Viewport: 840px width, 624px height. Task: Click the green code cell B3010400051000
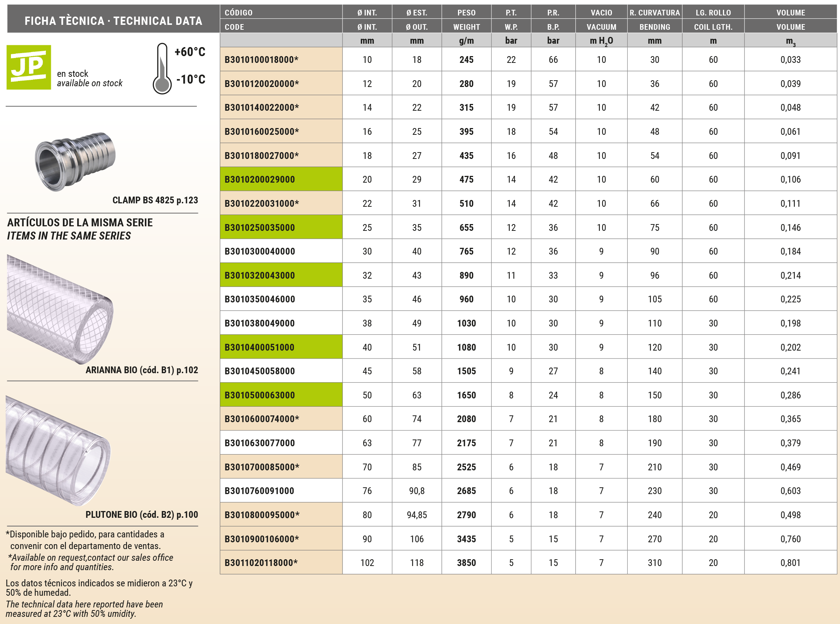click(260, 347)
